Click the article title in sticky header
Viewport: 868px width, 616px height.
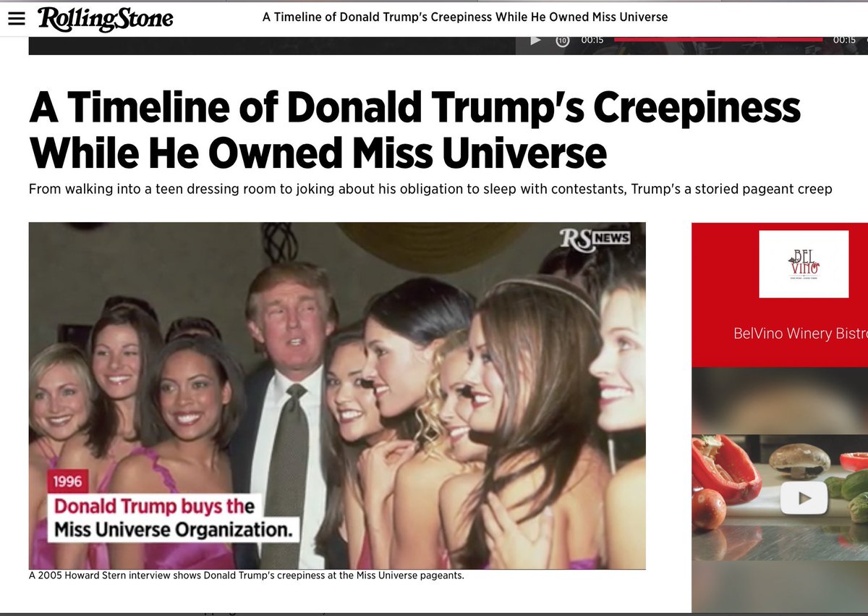[465, 17]
